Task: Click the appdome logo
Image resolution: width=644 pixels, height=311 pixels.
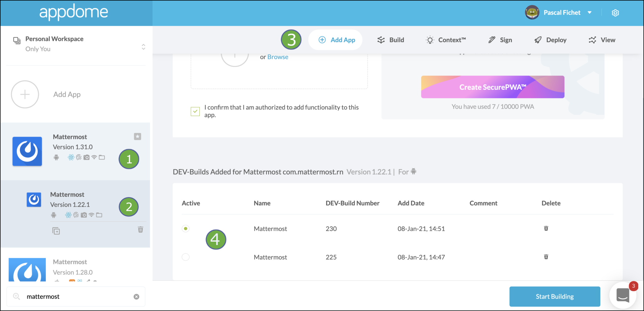Action: (x=74, y=12)
